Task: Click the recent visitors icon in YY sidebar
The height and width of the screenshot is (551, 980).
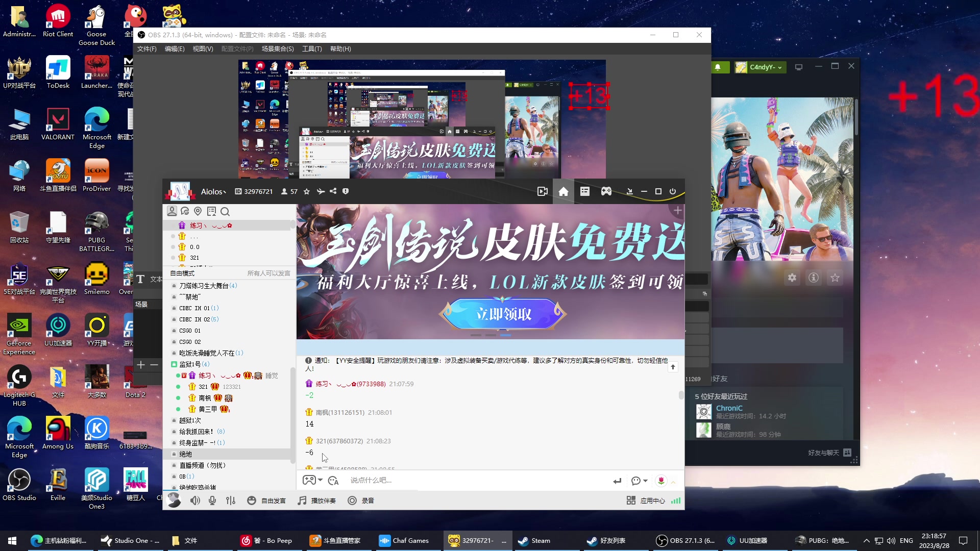Action: (x=185, y=211)
